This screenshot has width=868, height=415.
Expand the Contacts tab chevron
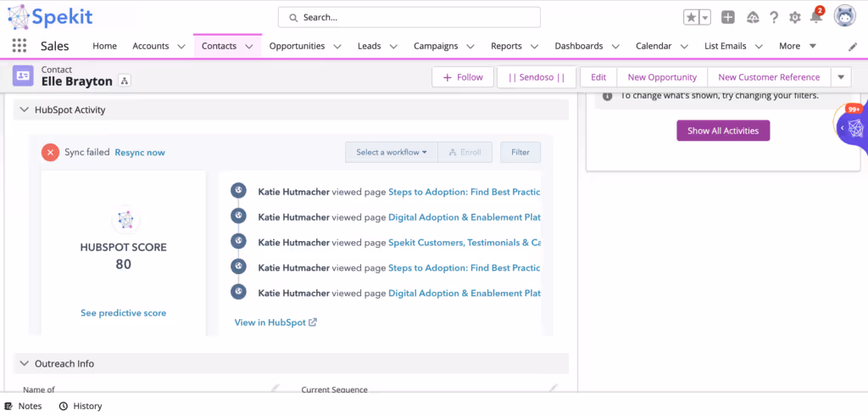coord(249,47)
